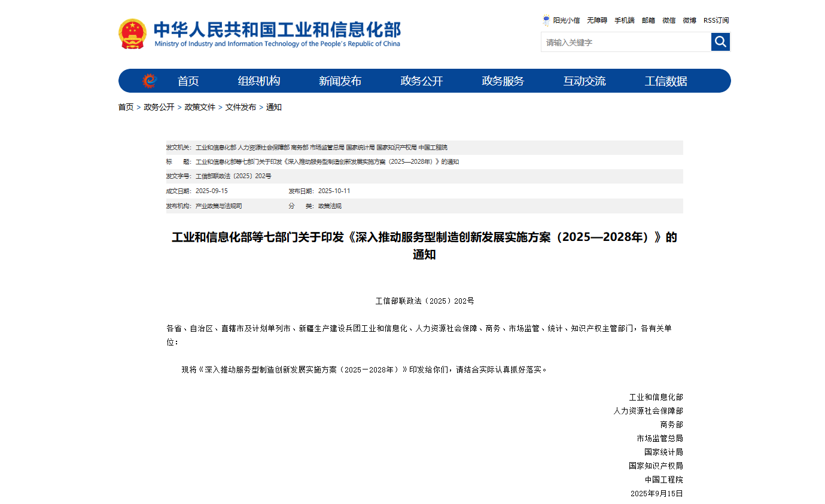
Task: Select 组织机构 in the navigation bar
Action: tap(258, 80)
